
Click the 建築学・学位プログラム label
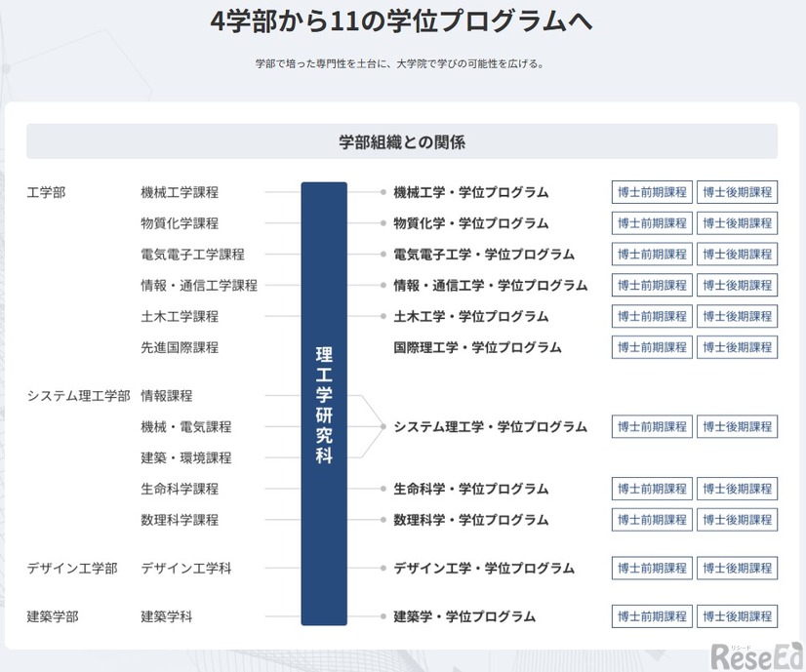tap(464, 616)
